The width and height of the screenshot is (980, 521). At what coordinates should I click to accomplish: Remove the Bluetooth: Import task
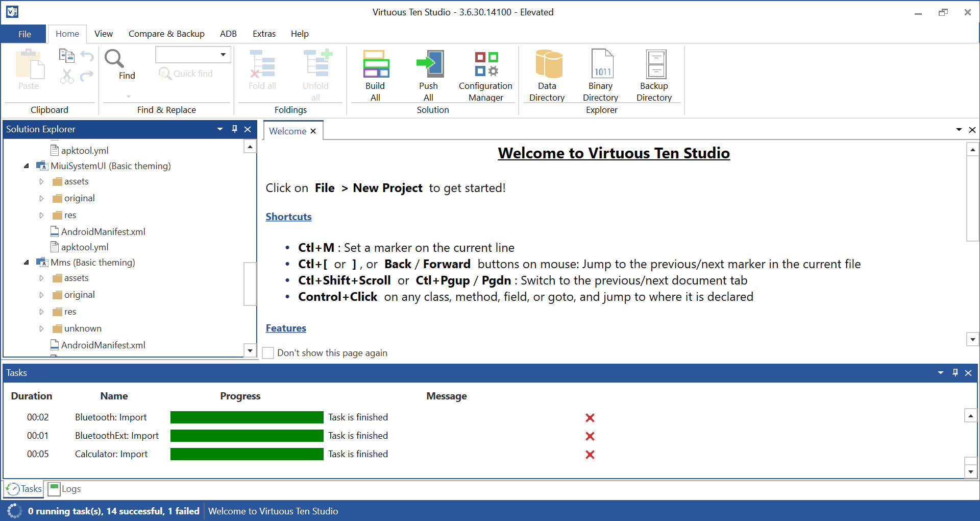point(590,418)
